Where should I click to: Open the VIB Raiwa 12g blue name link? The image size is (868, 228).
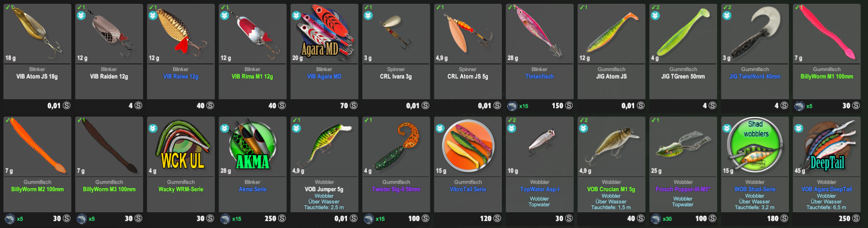pyautogui.click(x=180, y=76)
